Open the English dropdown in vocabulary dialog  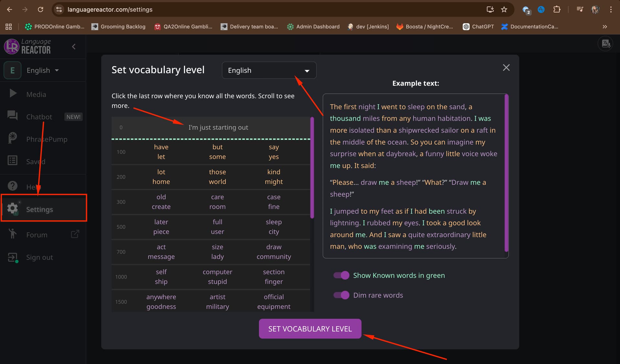click(269, 70)
